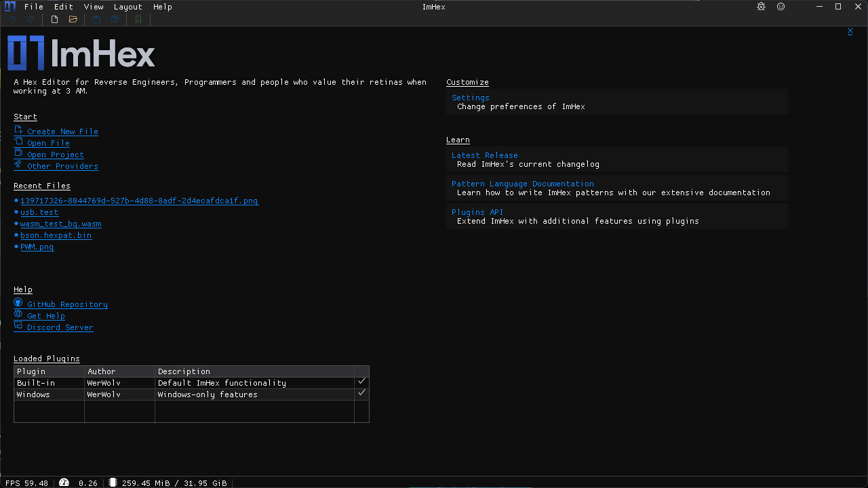868x488 pixels.
Task: Uncheck the Windows plugin checkbox
Action: pos(361,393)
